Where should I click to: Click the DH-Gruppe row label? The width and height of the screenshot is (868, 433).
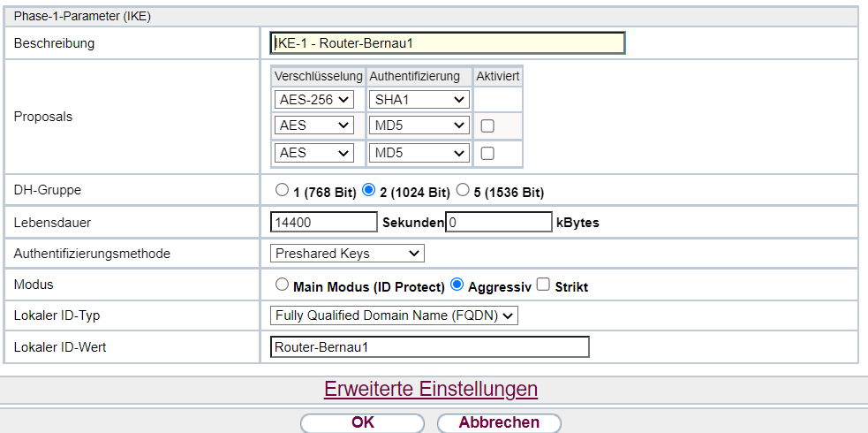pyautogui.click(x=48, y=190)
